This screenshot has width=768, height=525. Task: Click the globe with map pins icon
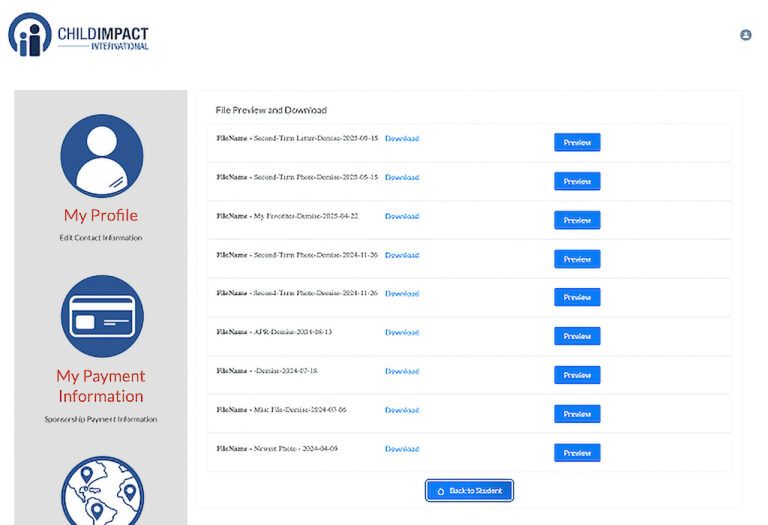coord(101,492)
